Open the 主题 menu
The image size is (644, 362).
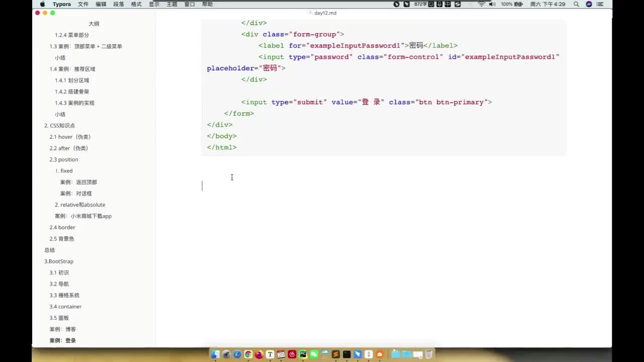point(172,4)
